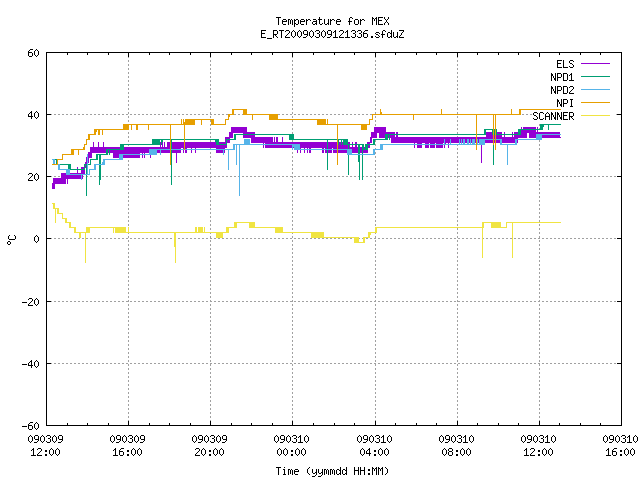Click the x-axis label 090310 08:00
Screen dimensions: 640x480
(x=456, y=446)
